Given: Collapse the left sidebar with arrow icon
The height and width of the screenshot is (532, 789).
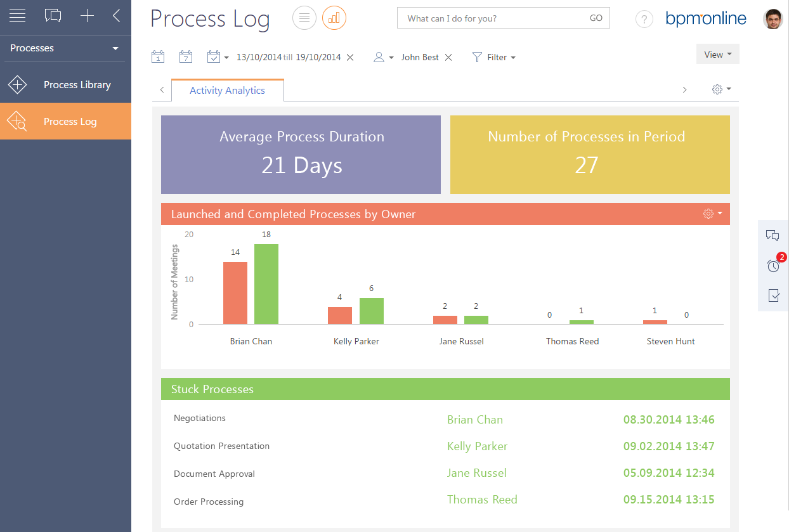Looking at the screenshot, I should 116,16.
